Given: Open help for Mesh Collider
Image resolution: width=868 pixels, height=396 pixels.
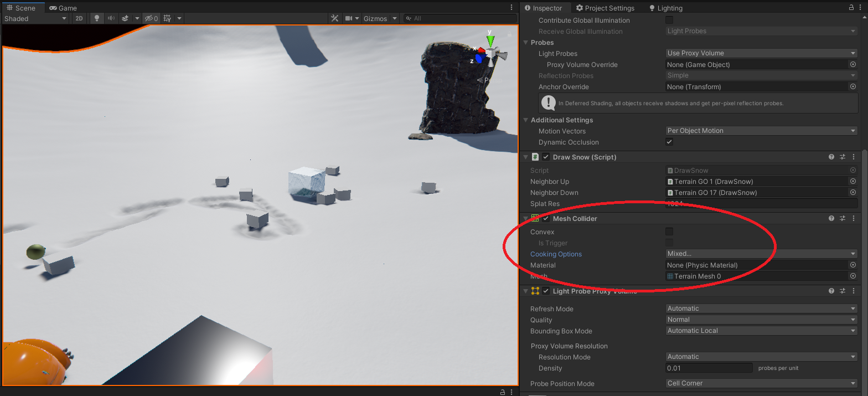Looking at the screenshot, I should [x=831, y=218].
